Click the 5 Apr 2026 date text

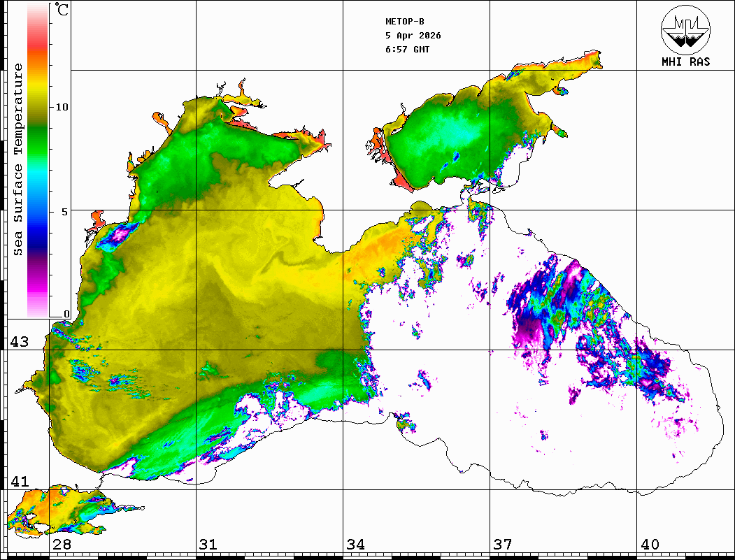pyautogui.click(x=413, y=36)
